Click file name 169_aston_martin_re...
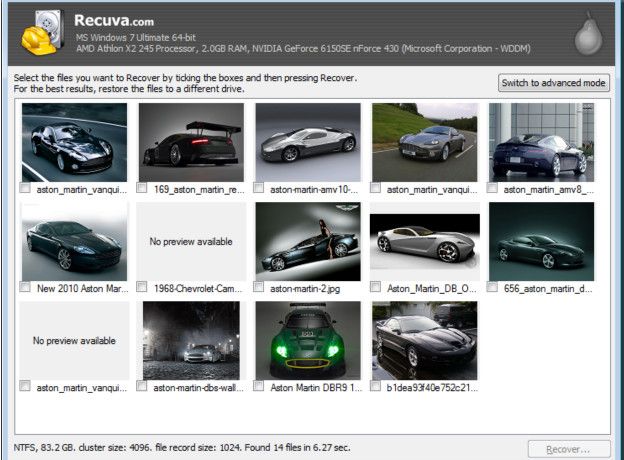 pyautogui.click(x=199, y=189)
